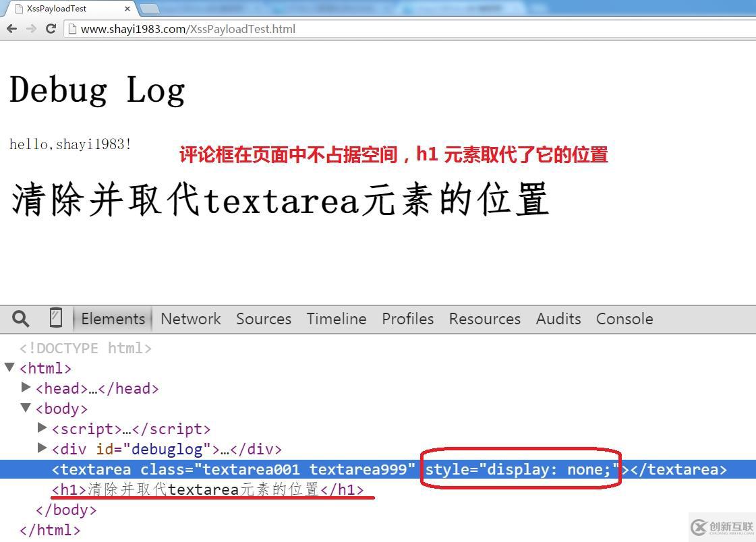Screen dimensions: 756x542
Task: Select the closing </body> tag row
Action: coord(66,510)
